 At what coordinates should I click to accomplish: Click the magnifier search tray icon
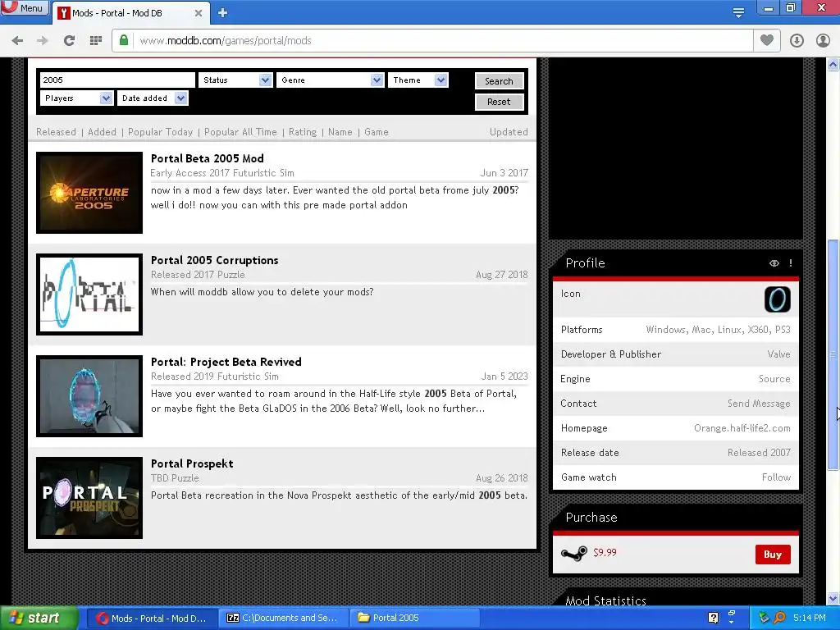[x=779, y=618]
